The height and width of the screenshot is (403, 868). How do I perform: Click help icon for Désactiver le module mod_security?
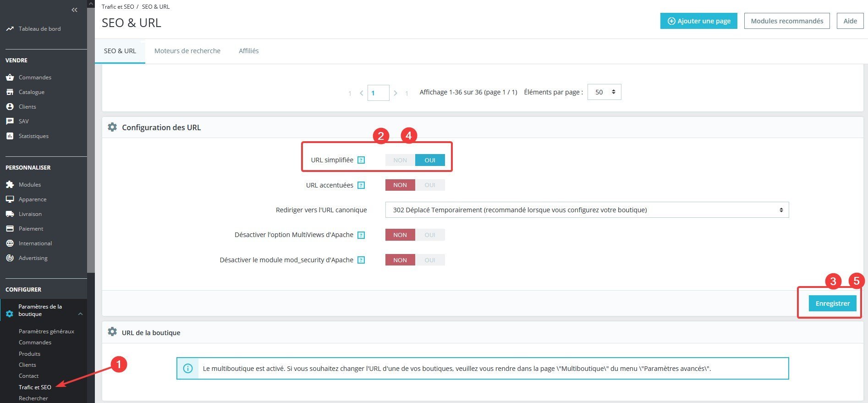pyautogui.click(x=361, y=260)
